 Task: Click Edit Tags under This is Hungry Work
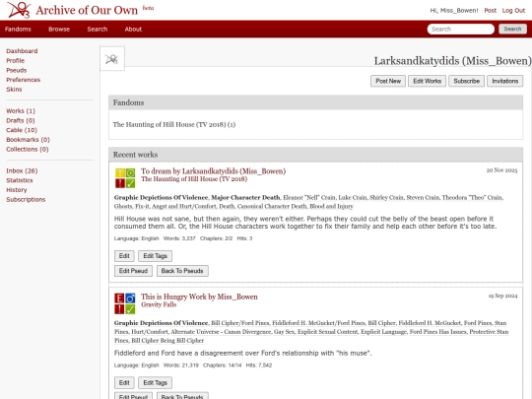point(155,382)
